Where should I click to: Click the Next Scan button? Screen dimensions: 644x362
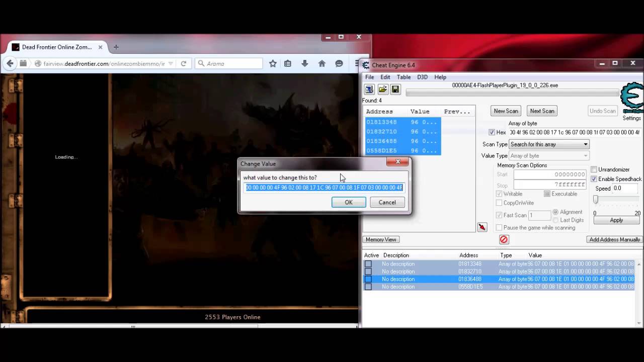point(542,111)
